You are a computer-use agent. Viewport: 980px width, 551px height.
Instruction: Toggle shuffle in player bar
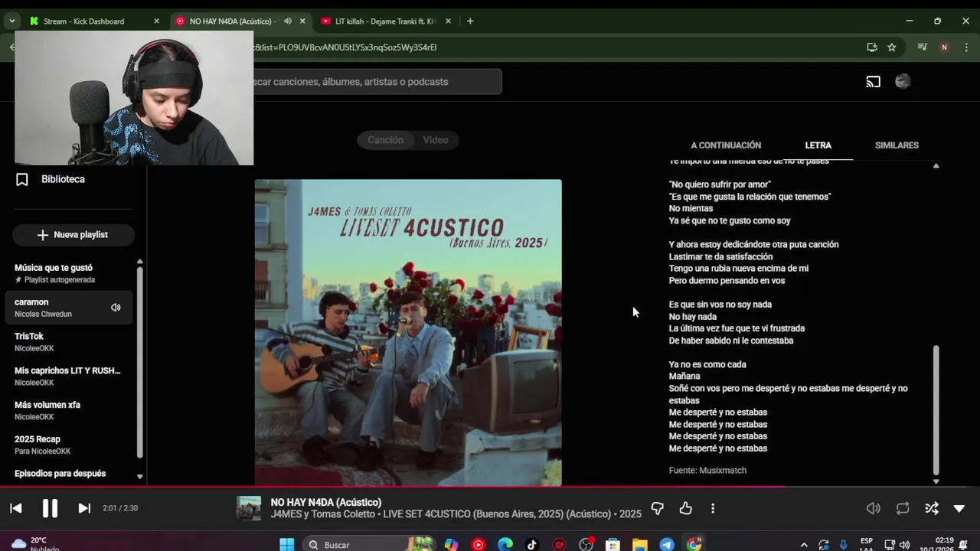pos(931,508)
